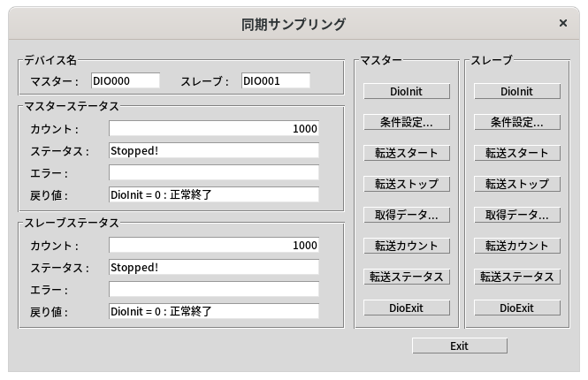Start transfer with Slave 転送スタート
The image size is (588, 380).
tap(516, 153)
